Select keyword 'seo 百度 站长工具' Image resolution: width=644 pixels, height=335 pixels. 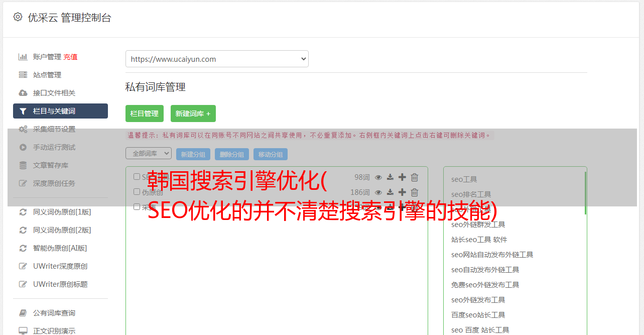[480, 330]
